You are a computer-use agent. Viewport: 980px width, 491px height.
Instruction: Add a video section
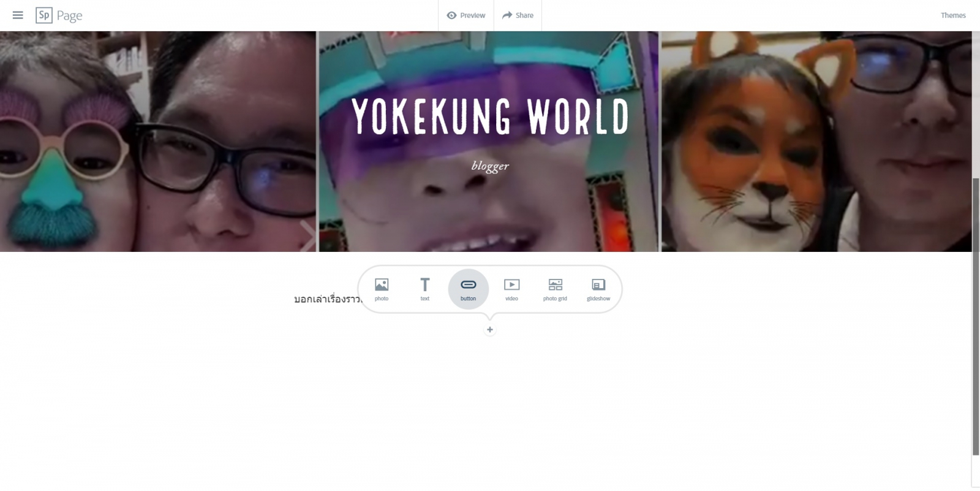511,289
